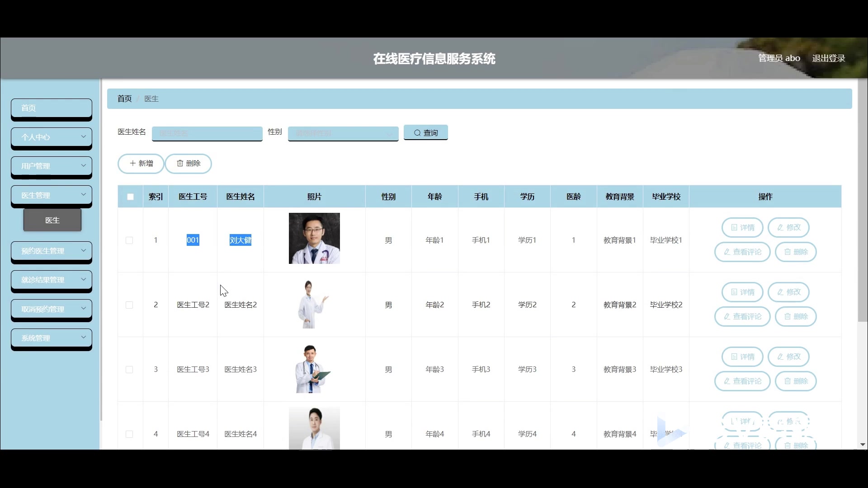Expand the 系统管理 sidebar section

[x=51, y=338]
